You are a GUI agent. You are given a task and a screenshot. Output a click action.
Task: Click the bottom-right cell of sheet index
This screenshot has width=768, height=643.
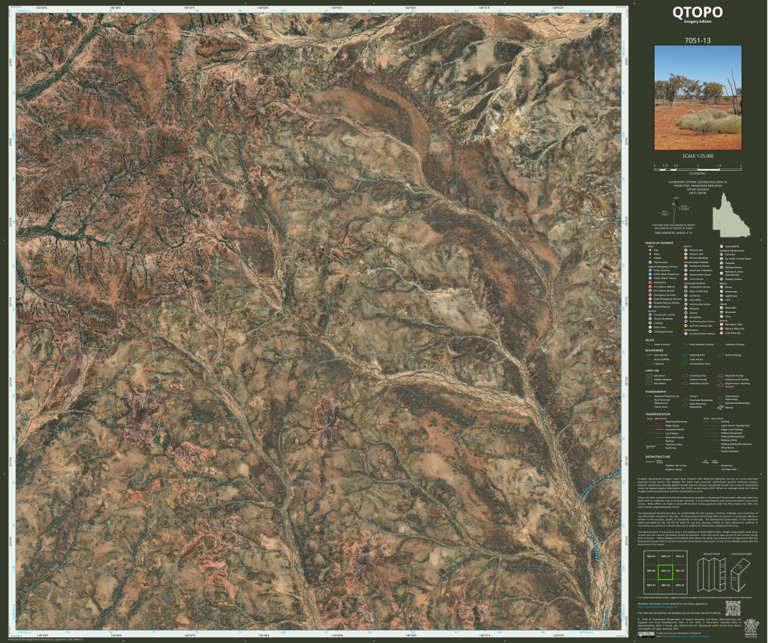680,586
